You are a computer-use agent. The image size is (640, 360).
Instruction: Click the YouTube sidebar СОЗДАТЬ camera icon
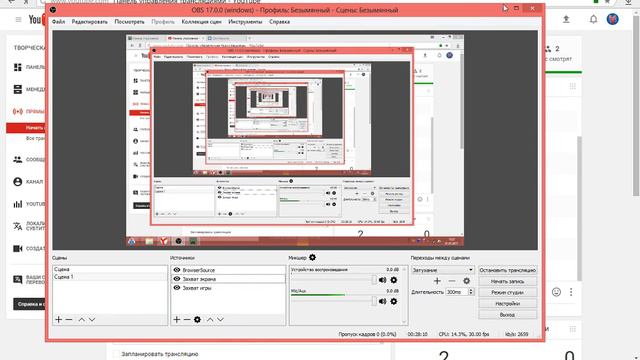coord(18,248)
